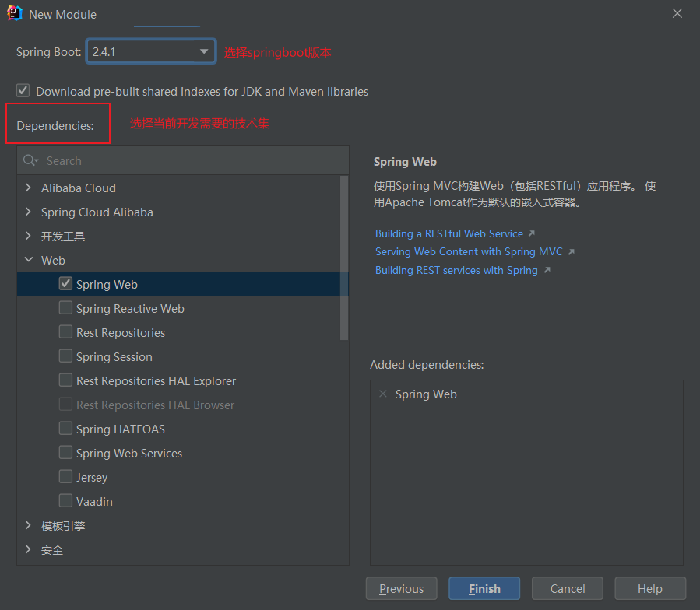Click the dependency list scrollbar

point(343,258)
